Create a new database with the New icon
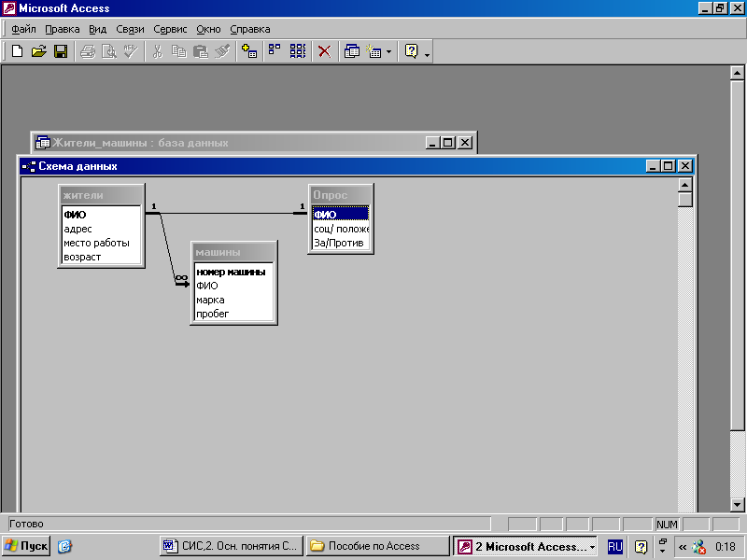The width and height of the screenshot is (747, 560). tap(17, 51)
